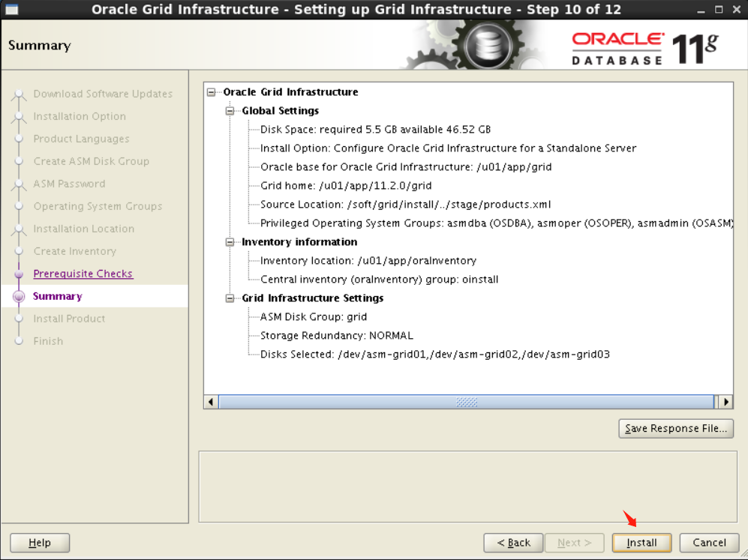This screenshot has height=560, width=748.
Task: Go back using the Back button
Action: 513,543
